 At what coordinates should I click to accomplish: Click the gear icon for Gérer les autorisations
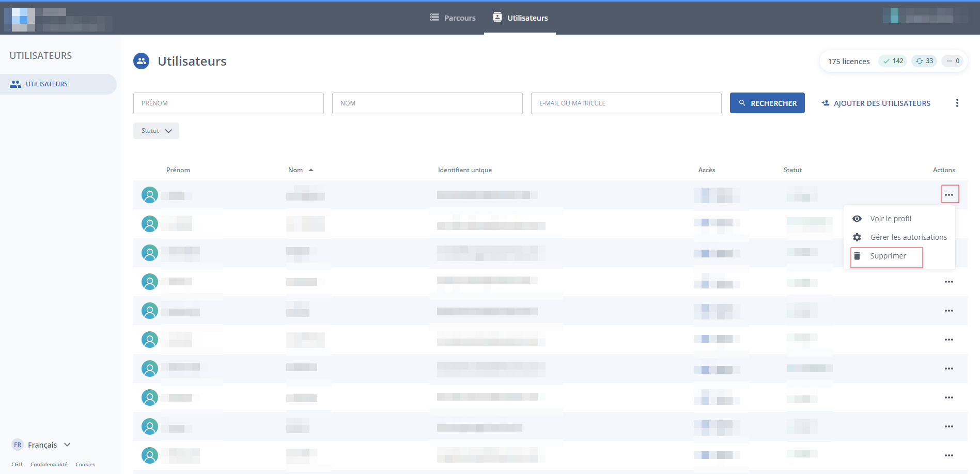[857, 237]
